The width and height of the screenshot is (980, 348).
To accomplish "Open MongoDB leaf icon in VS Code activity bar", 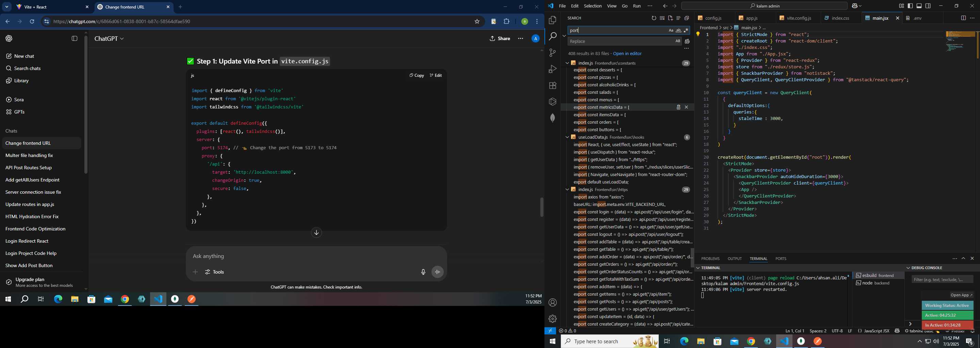I will 552,118.
